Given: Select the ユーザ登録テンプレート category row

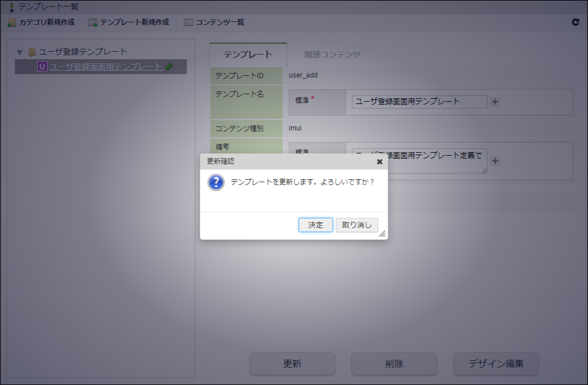Looking at the screenshot, I should tap(83, 51).
